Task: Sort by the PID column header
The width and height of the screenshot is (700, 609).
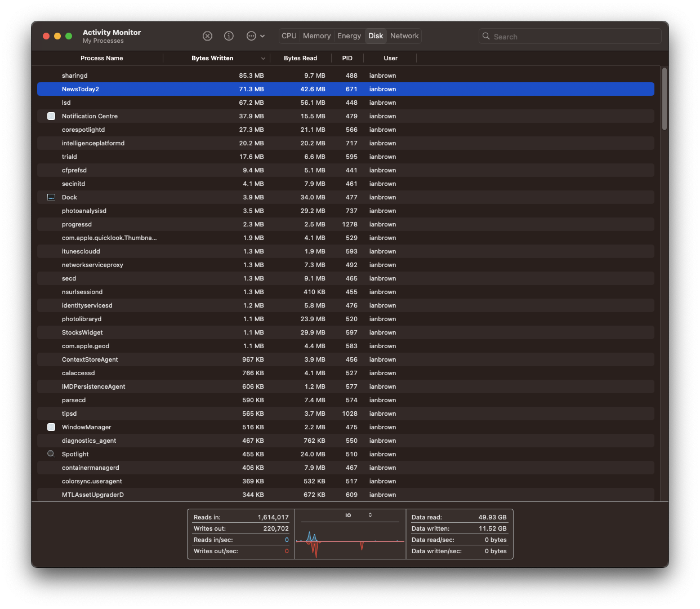Action: [x=347, y=59]
